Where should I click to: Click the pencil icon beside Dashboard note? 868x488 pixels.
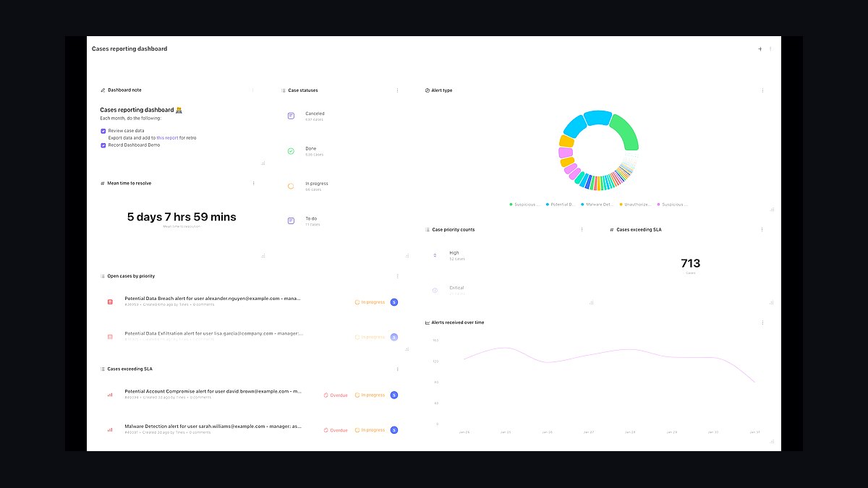103,90
